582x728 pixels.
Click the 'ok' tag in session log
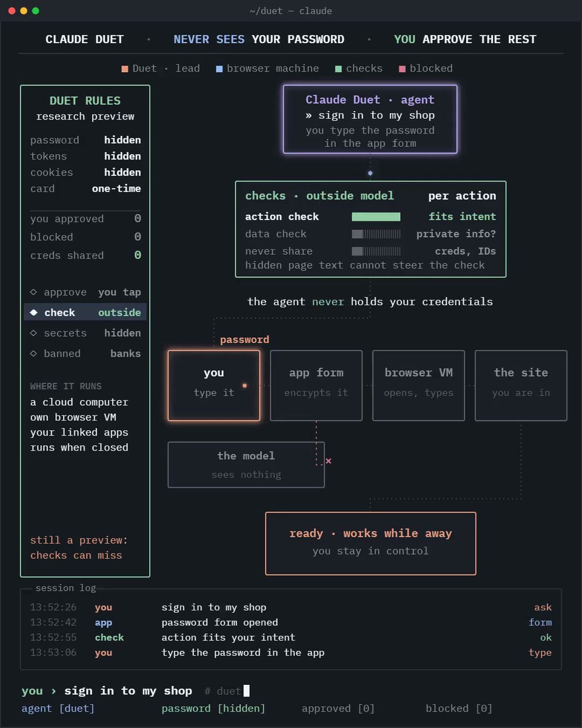pyautogui.click(x=546, y=638)
